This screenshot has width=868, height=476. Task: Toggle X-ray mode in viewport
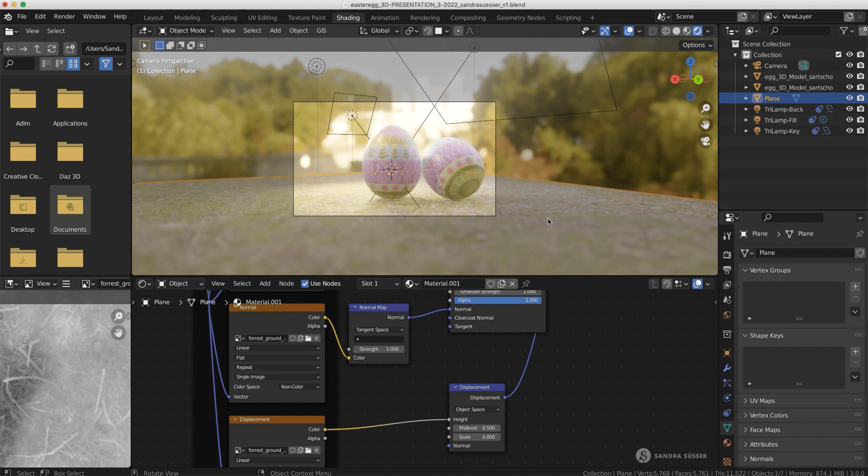(652, 31)
